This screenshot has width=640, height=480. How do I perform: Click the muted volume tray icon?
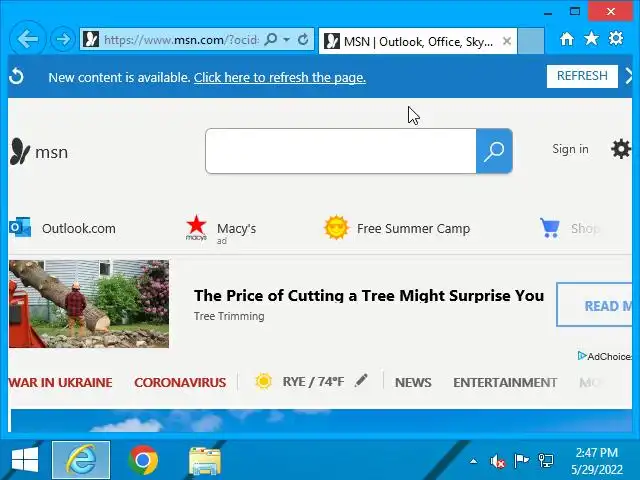point(497,461)
